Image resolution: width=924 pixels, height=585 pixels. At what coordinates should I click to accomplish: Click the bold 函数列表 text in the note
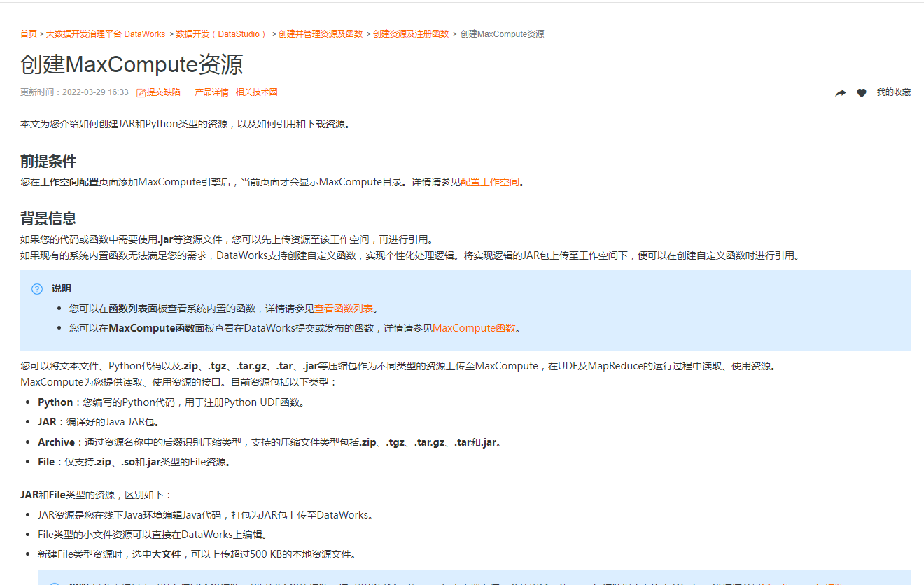(x=128, y=309)
